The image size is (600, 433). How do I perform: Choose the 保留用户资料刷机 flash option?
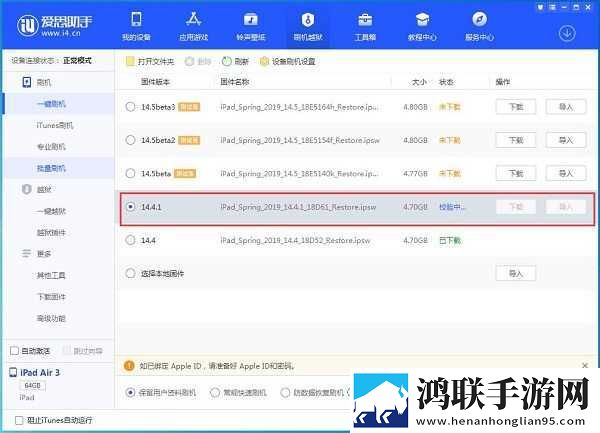click(x=130, y=392)
